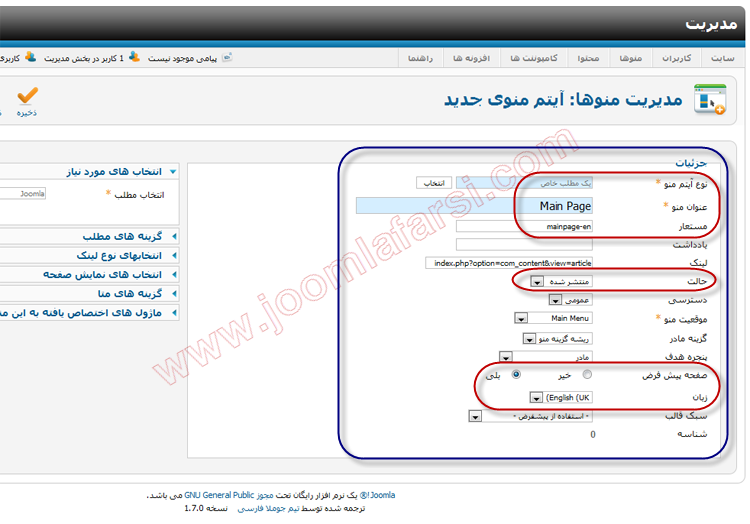750x524 pixels.
Task: Click the alias field 'mainpage-en'
Action: point(524,226)
